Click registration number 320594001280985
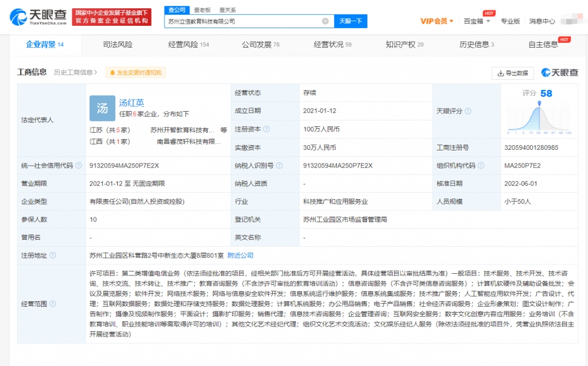The height and width of the screenshot is (366, 588). (x=532, y=147)
